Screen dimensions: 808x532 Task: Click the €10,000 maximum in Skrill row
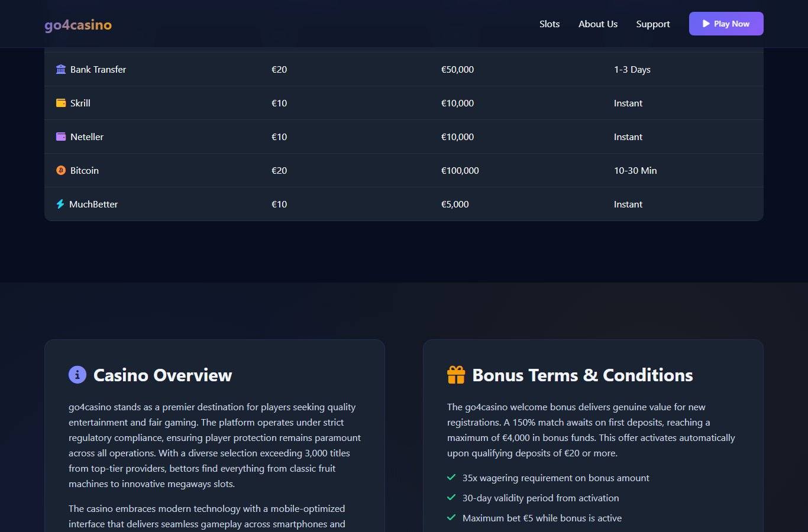[x=457, y=103]
